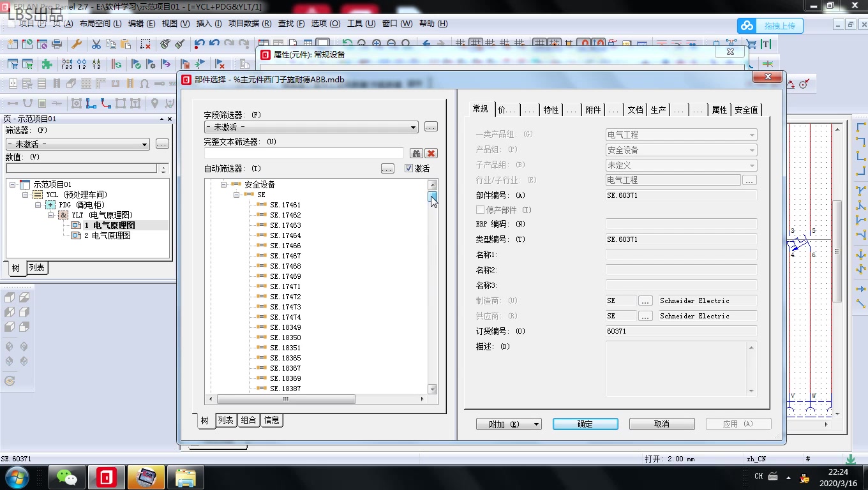Viewport: 868px width, 490px height.
Task: Click the 取消 button
Action: click(662, 423)
